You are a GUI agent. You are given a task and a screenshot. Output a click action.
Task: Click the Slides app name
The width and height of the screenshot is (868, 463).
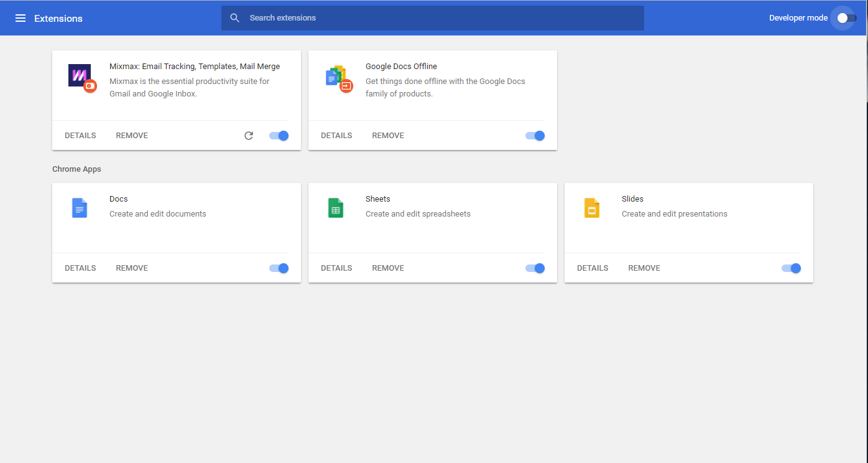point(632,199)
